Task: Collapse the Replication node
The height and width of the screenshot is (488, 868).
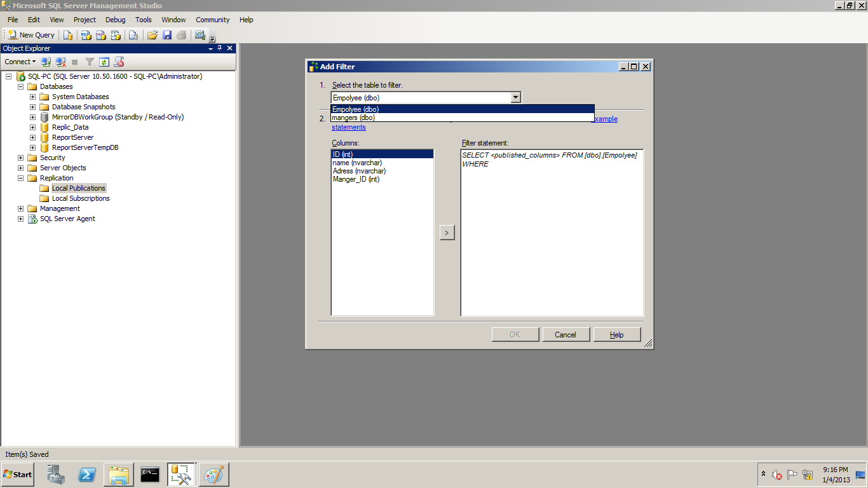Action: pyautogui.click(x=20, y=178)
